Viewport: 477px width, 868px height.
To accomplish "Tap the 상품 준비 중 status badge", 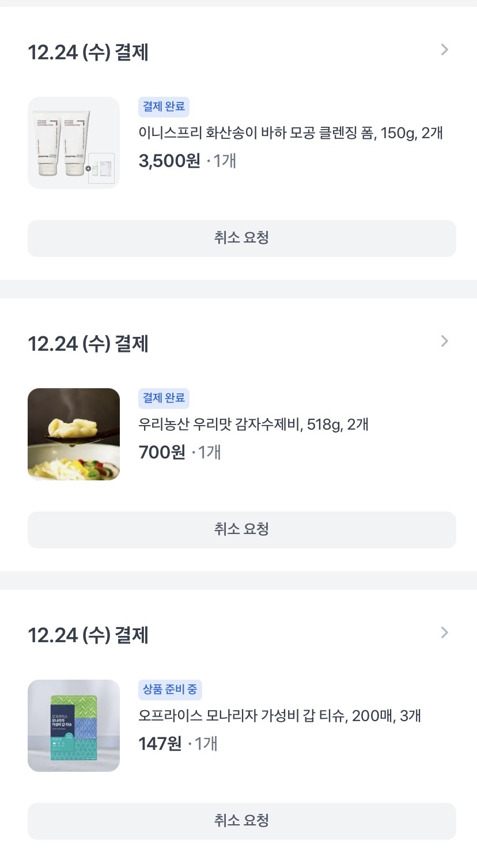I will pyautogui.click(x=170, y=689).
